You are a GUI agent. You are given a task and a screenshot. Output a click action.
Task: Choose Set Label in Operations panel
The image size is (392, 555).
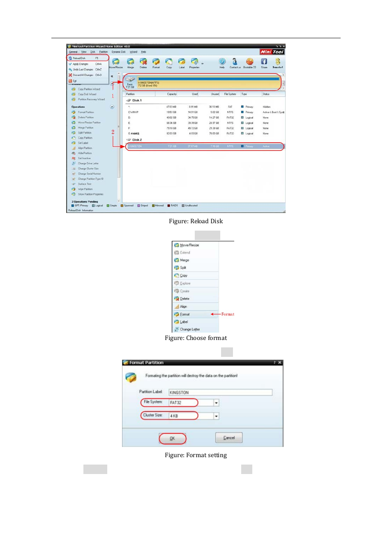click(x=83, y=143)
